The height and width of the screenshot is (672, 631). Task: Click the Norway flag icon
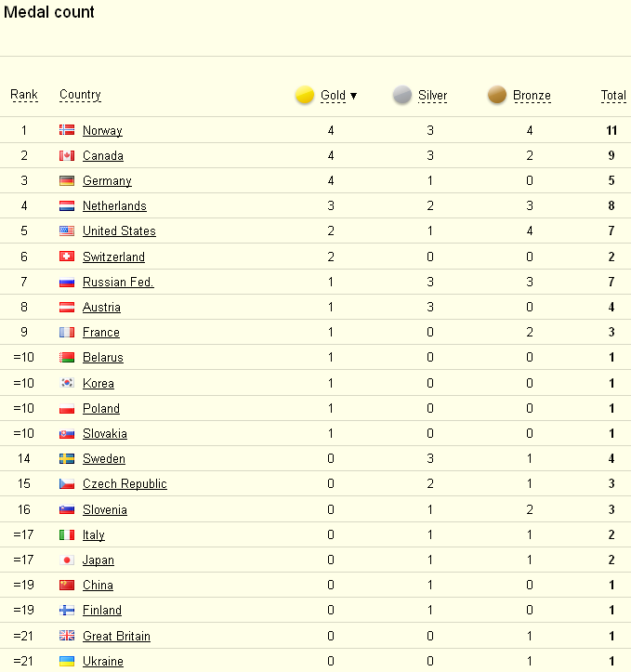click(x=67, y=130)
